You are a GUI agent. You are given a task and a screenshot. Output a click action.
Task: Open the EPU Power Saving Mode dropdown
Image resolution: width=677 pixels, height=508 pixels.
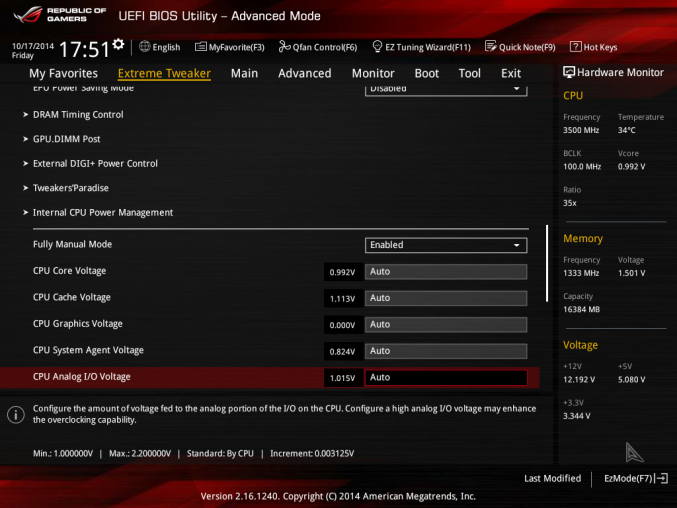click(446, 90)
